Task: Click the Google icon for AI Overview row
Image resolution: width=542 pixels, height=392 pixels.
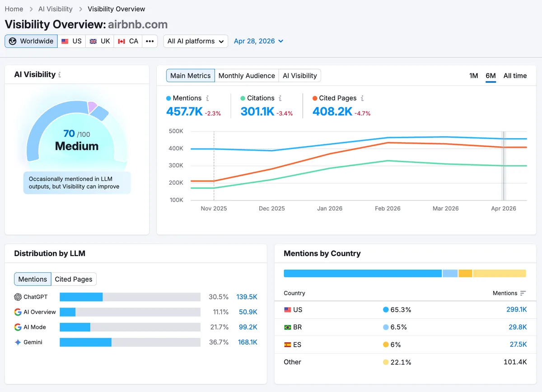Action: click(18, 312)
